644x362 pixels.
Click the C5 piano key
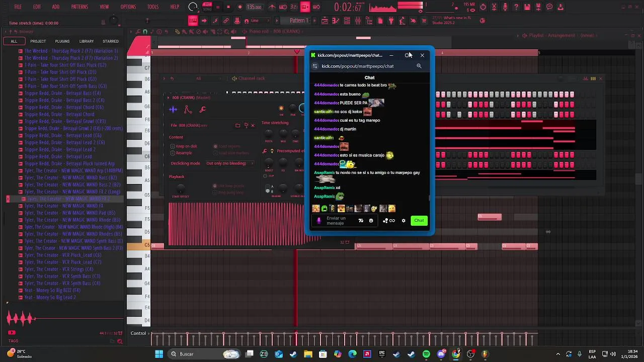pos(138,245)
